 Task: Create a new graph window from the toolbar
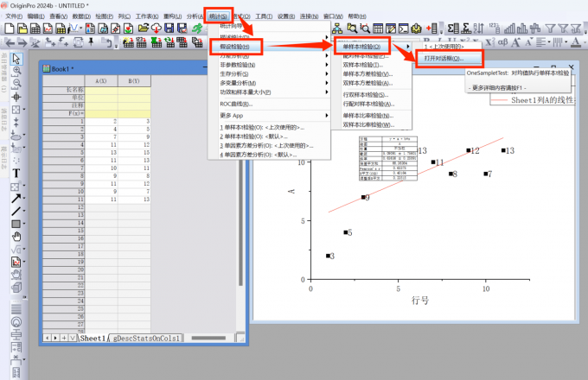[x=48, y=28]
